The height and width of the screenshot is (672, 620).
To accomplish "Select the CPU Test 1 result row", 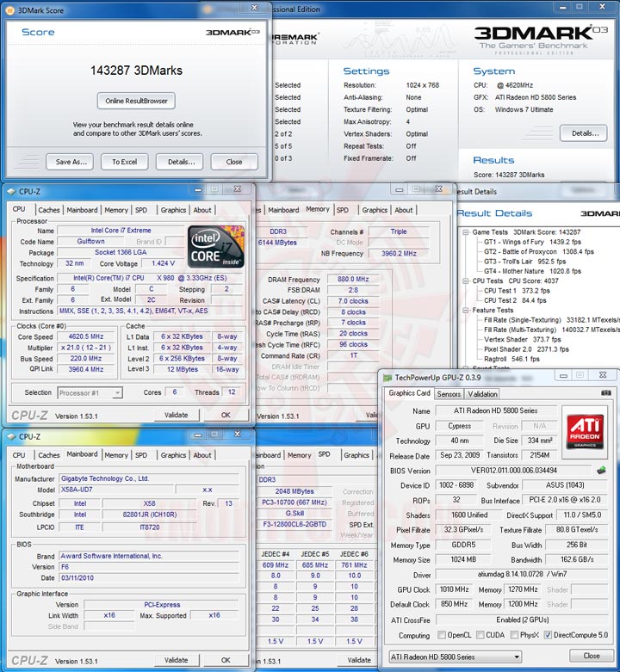I will tap(517, 291).
